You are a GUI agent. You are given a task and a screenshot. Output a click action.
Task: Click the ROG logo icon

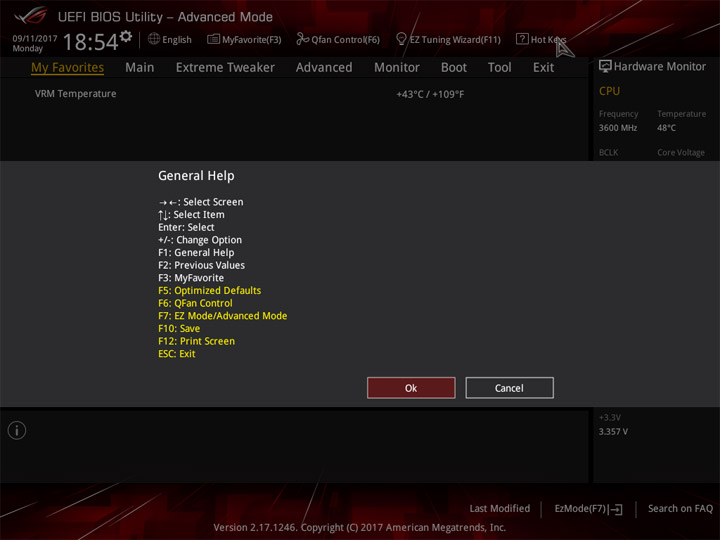(31, 16)
